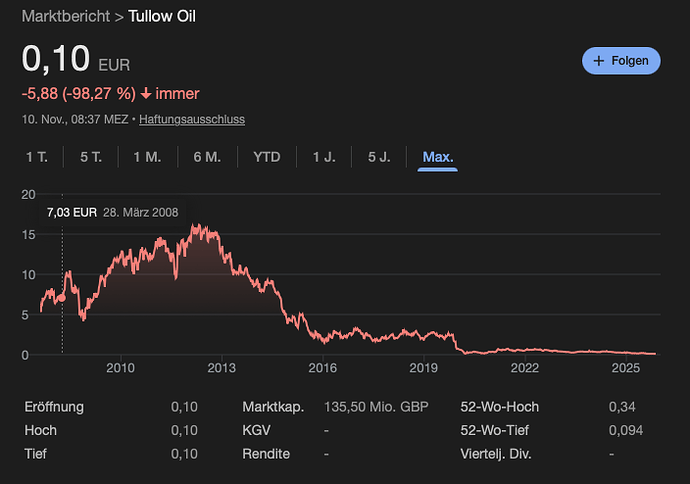Select the Max. range tab

[438, 157]
